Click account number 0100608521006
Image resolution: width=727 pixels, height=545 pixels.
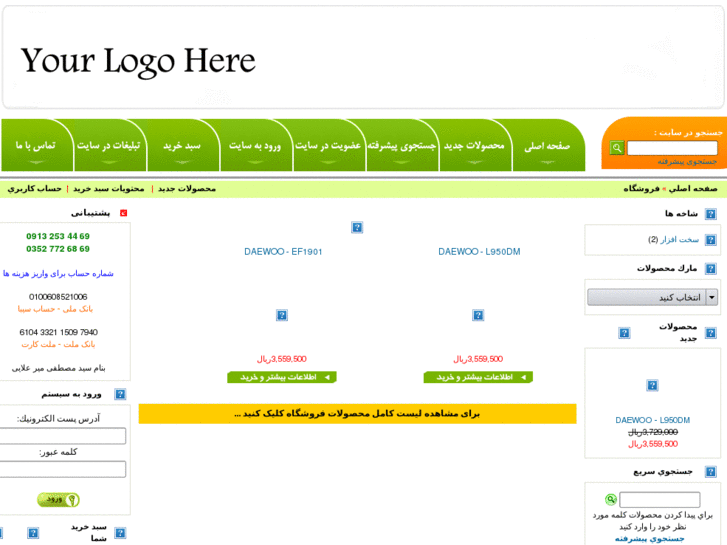58,297
